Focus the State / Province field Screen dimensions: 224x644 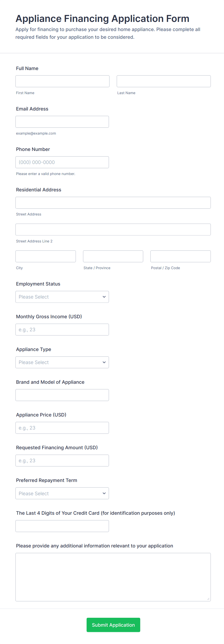[x=113, y=256]
